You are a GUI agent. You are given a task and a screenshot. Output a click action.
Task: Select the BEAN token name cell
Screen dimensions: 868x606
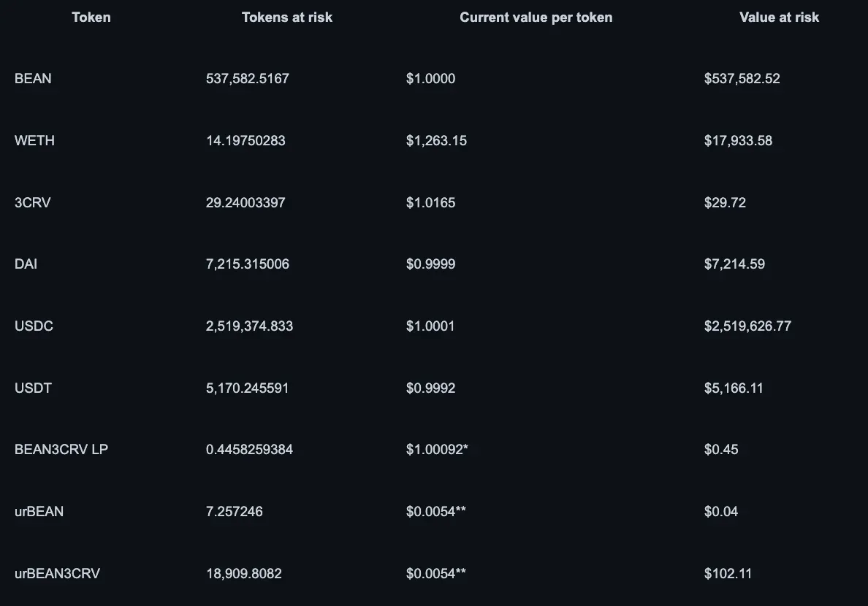pyautogui.click(x=33, y=78)
